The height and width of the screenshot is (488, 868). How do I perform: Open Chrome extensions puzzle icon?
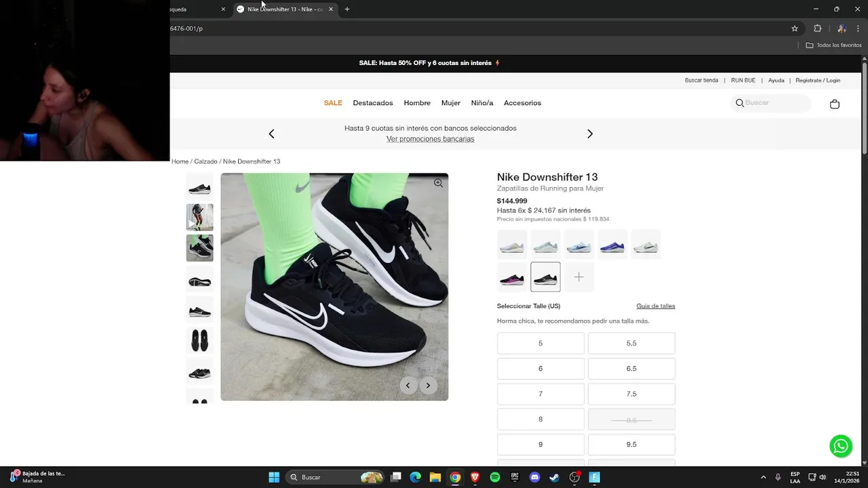[x=817, y=28]
